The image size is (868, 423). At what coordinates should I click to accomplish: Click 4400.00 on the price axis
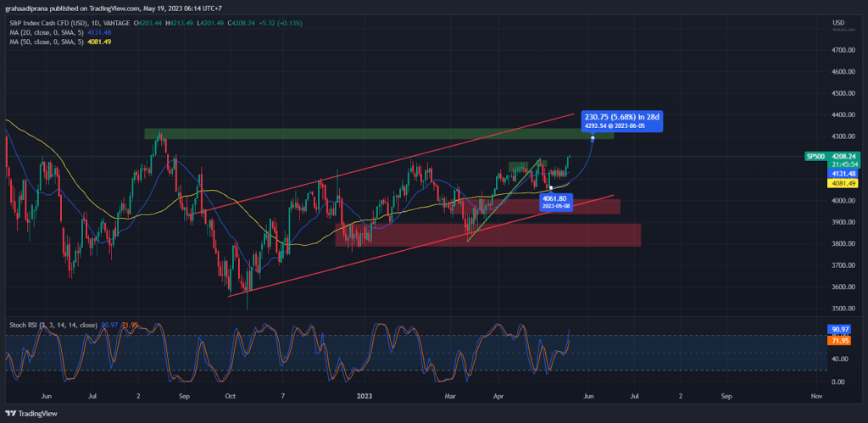[x=843, y=115]
